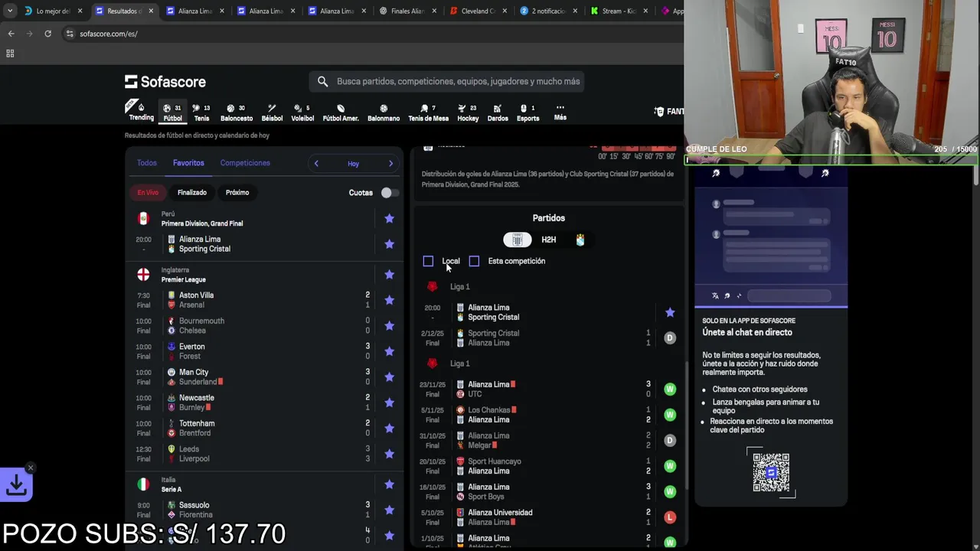Screen dimensions: 980x551
Task: Click the QR code image
Action: click(x=771, y=472)
